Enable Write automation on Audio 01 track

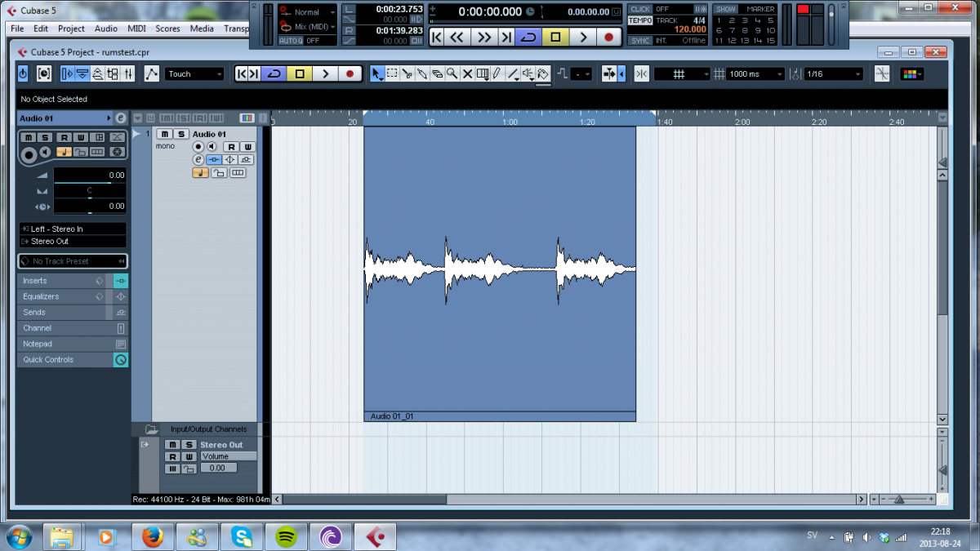tap(247, 147)
